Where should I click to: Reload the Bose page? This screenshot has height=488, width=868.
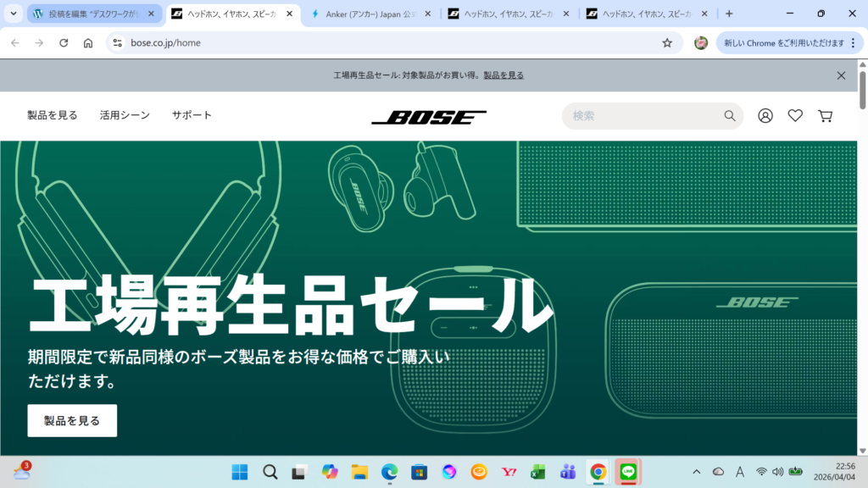click(64, 43)
